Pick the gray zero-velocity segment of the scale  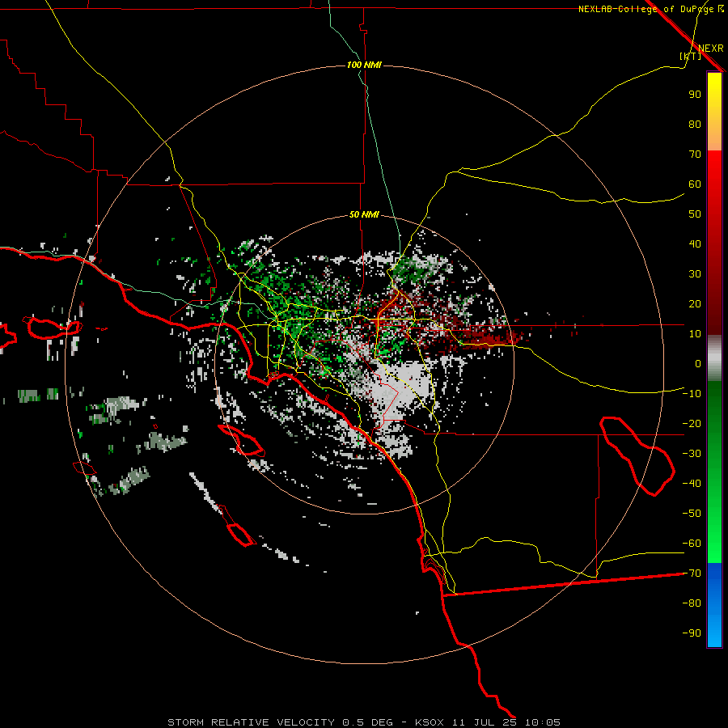pyautogui.click(x=714, y=358)
